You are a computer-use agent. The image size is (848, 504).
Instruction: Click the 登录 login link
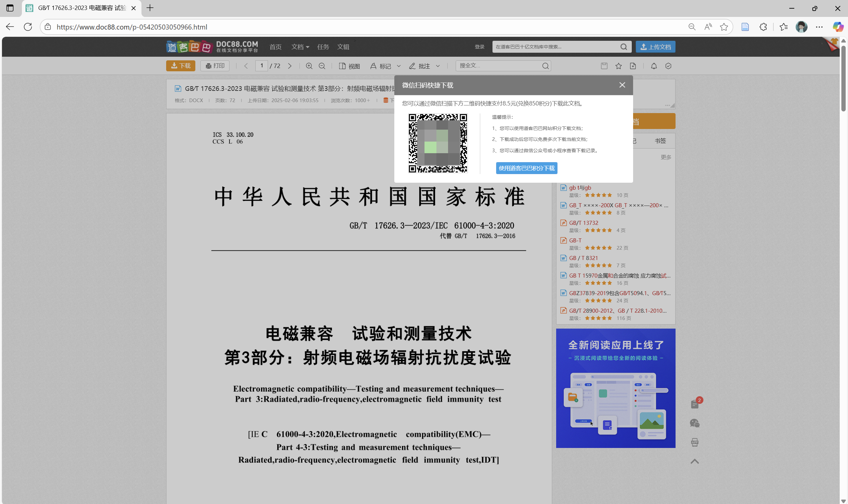480,47
